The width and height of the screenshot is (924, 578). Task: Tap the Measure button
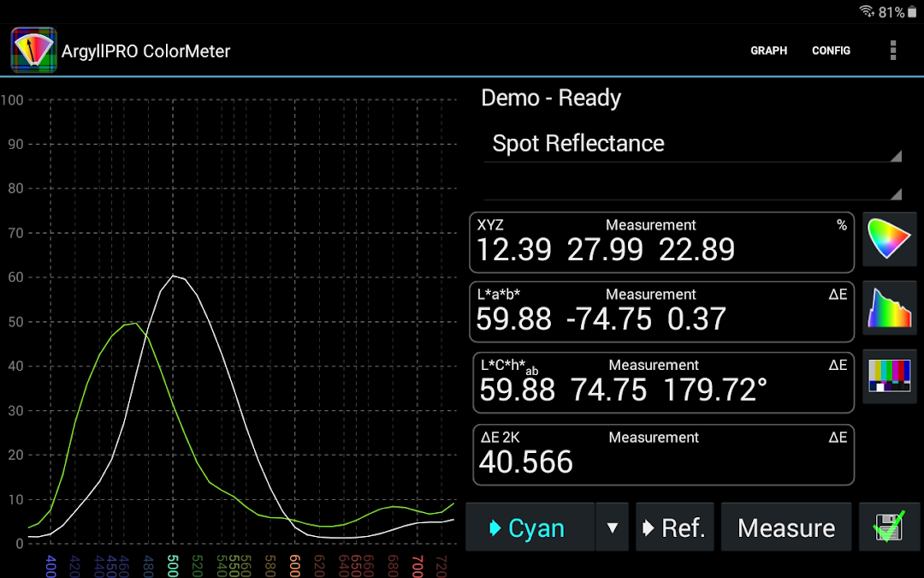tap(786, 527)
